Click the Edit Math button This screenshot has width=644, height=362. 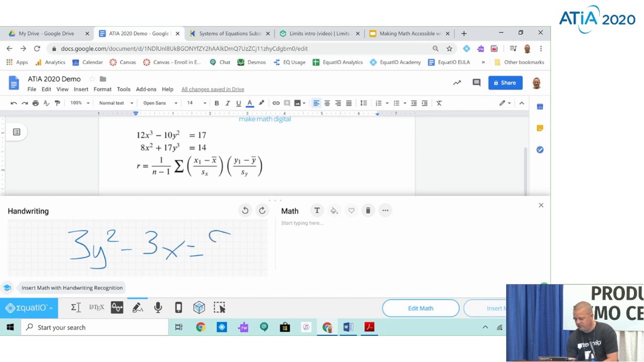[x=421, y=308]
